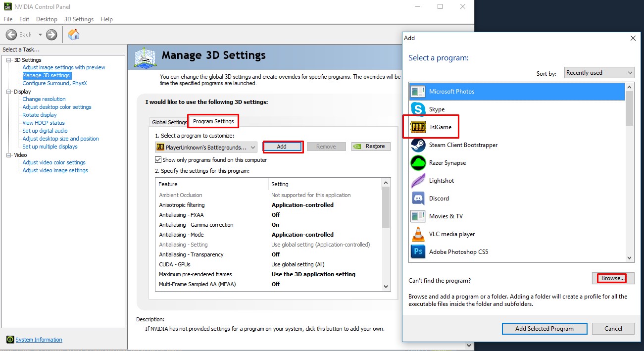Open the program to customize dropdown
This screenshot has height=351, width=644.
(206, 147)
